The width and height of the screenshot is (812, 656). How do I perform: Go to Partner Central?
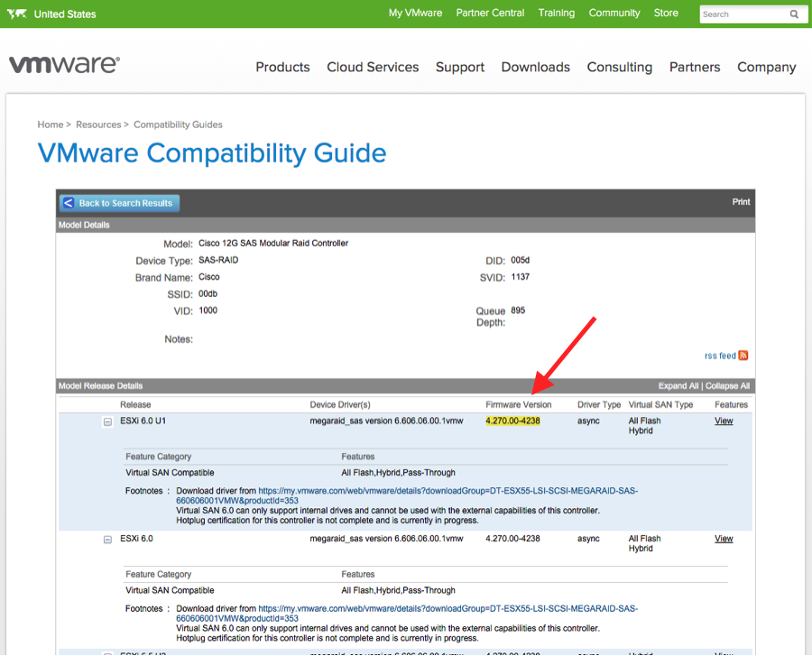point(492,14)
